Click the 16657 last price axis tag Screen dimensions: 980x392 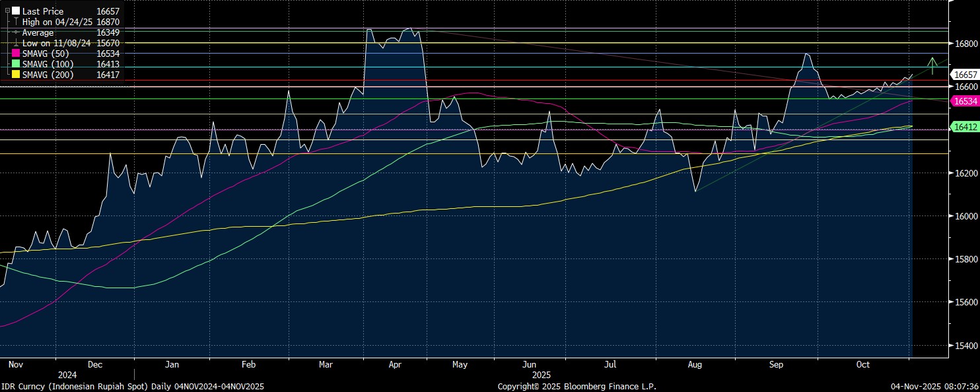pyautogui.click(x=965, y=75)
